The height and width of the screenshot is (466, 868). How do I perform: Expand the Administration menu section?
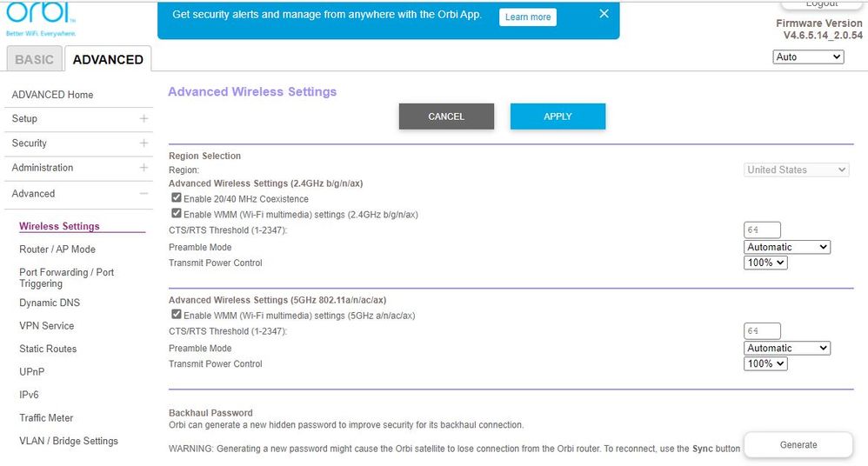coord(144,168)
